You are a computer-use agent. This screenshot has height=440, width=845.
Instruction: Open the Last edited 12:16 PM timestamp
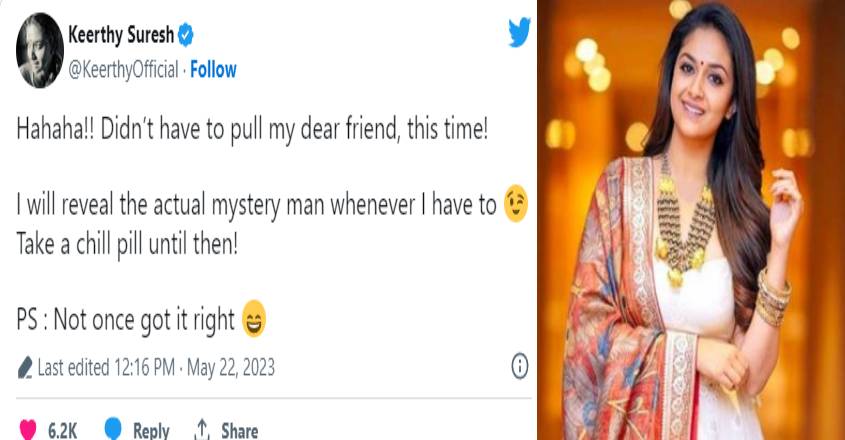pos(155,368)
